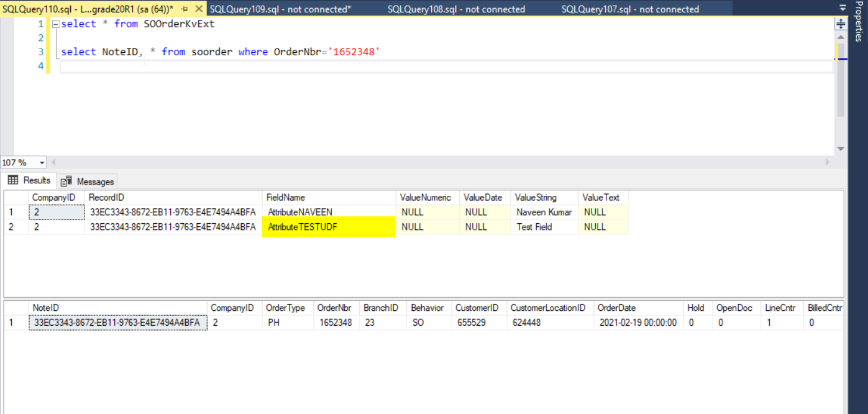This screenshot has height=414, width=868.
Task: Click the Hold column header
Action: (697, 308)
